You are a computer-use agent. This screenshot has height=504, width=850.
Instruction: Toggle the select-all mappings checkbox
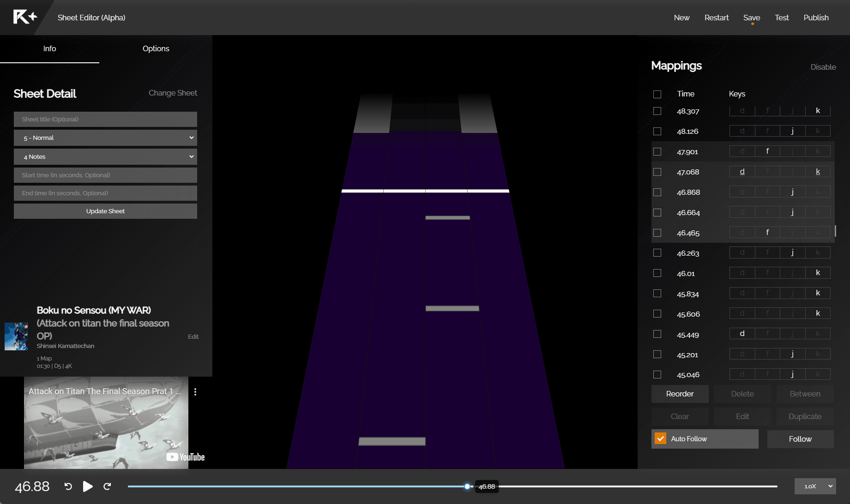pos(657,94)
